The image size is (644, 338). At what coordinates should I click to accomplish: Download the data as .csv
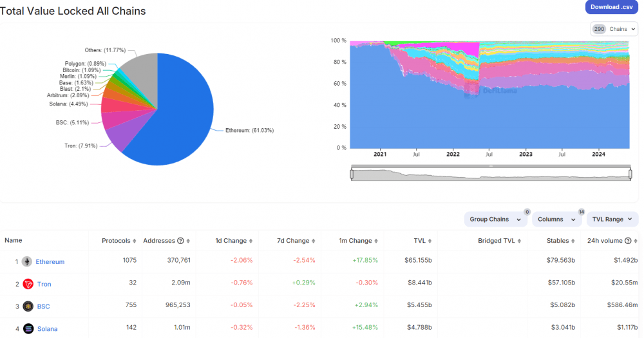(612, 7)
